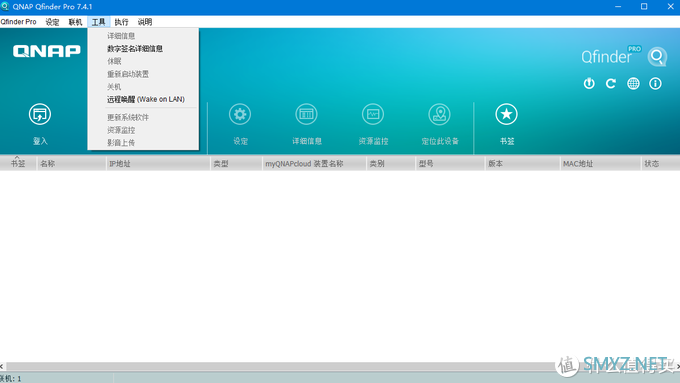Open the Resource Monitor (资源监控) toolbar icon
Screen dimensions: 680x383
coord(373,114)
